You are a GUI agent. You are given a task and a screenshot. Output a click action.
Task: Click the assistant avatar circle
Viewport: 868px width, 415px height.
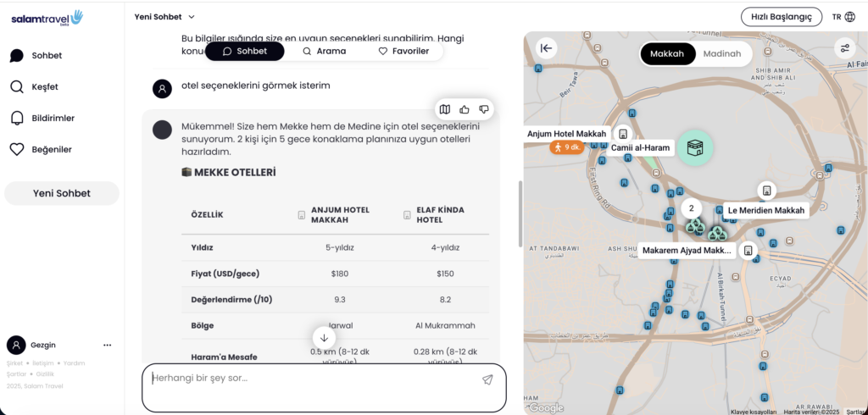coord(162,130)
